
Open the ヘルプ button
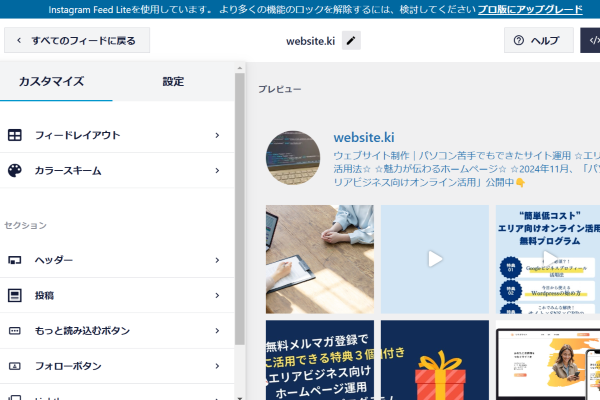point(539,40)
